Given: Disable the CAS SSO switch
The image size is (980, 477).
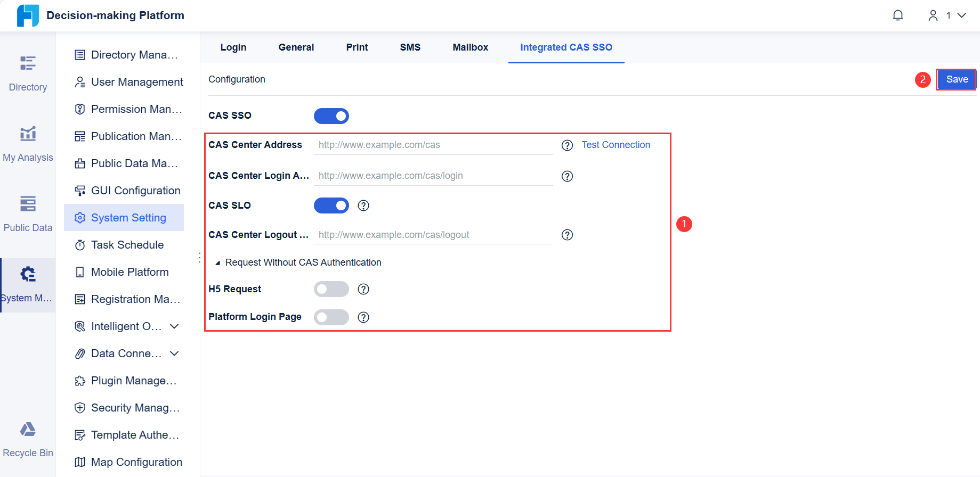Looking at the screenshot, I should click(331, 116).
